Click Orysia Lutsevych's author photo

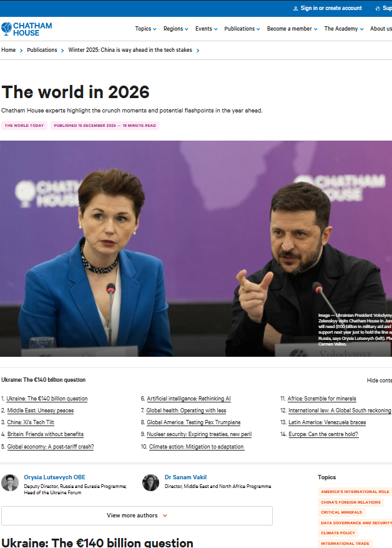[x=10, y=482]
